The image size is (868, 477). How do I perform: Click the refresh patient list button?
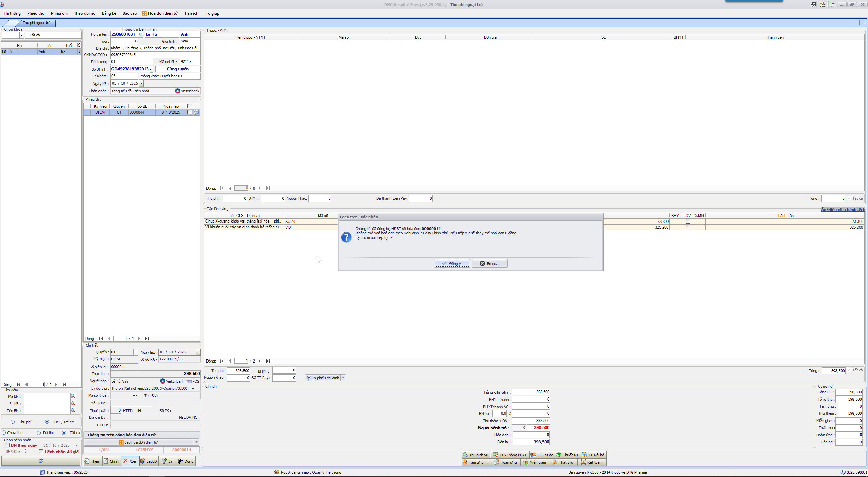pos(41,461)
